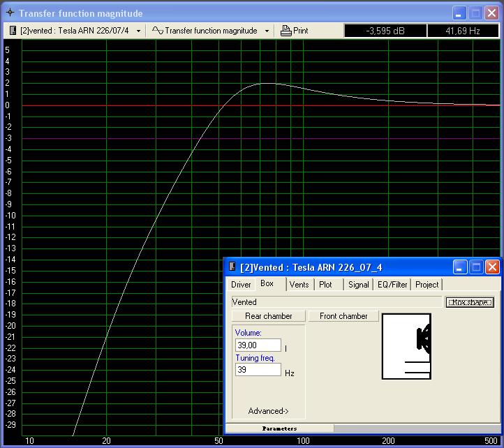504x448 pixels.
Task: Switch to the Project tab
Action: click(x=427, y=285)
